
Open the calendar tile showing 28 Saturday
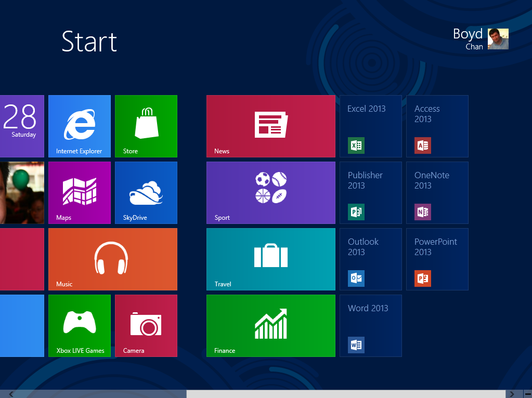(x=22, y=126)
